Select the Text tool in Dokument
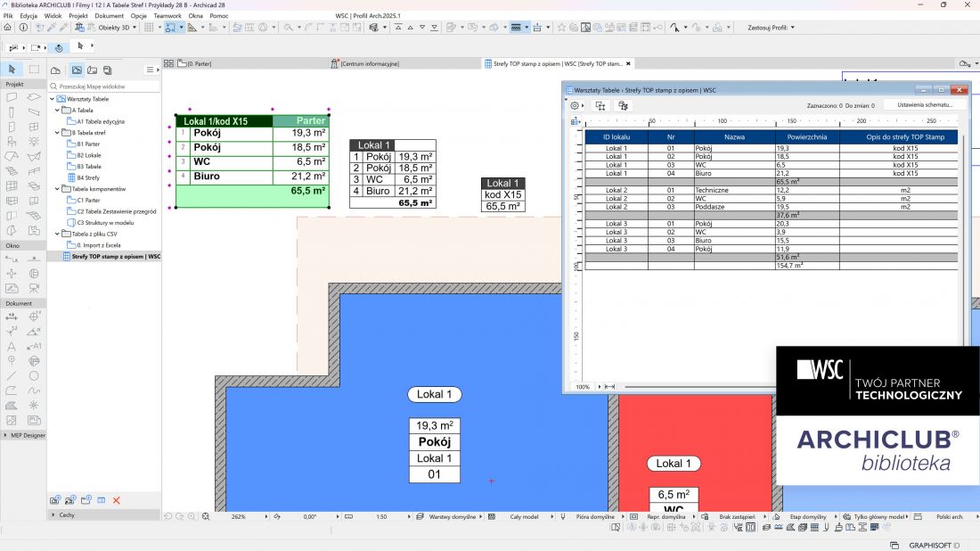Viewport: 980px width, 551px height. click(x=12, y=346)
